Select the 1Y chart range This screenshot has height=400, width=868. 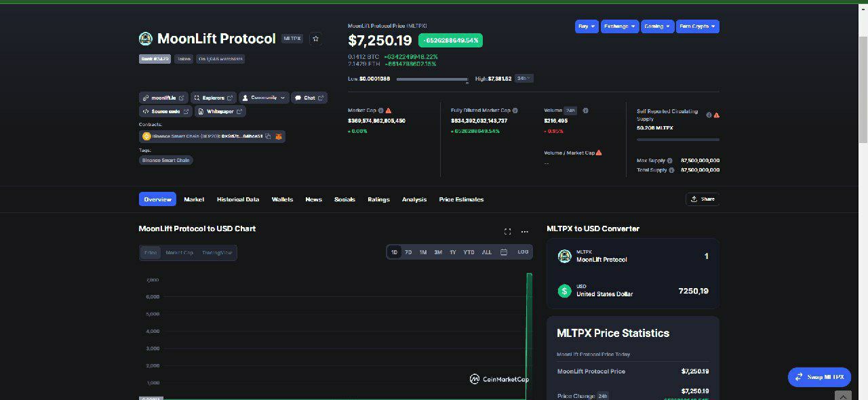coord(453,252)
